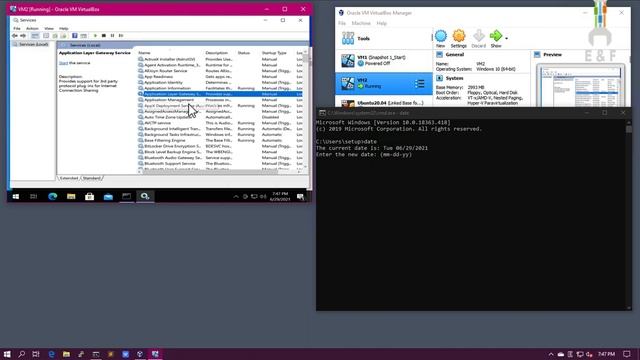Show hidden icons in host system tray
The image size is (640, 360).
[x=551, y=354]
